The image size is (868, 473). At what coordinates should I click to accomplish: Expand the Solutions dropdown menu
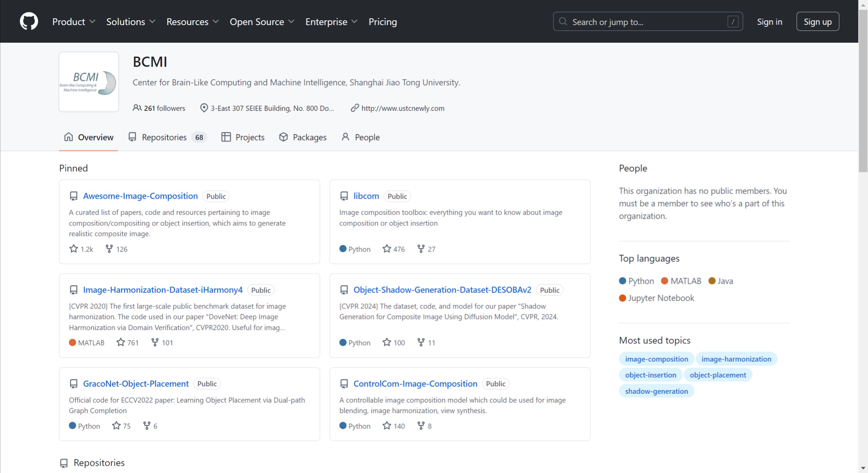pos(131,22)
